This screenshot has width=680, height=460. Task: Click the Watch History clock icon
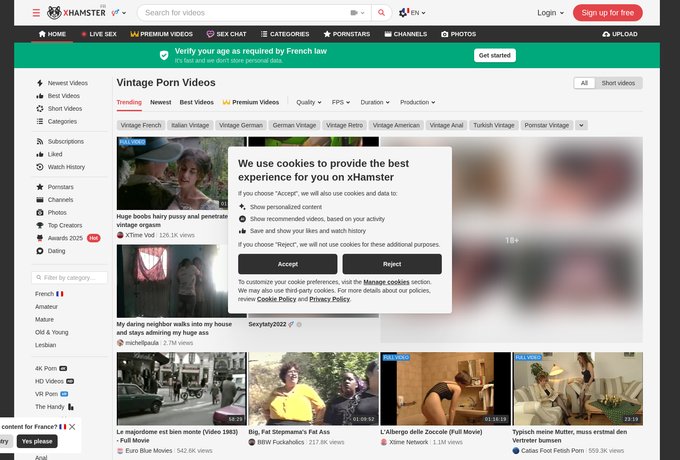(x=40, y=167)
